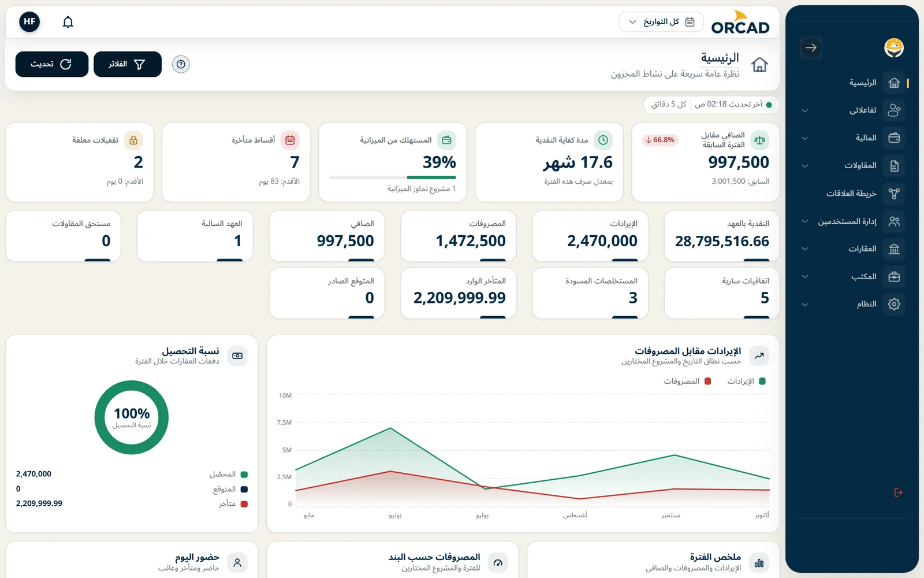Open المكتب sidebar menu item

(x=852, y=277)
